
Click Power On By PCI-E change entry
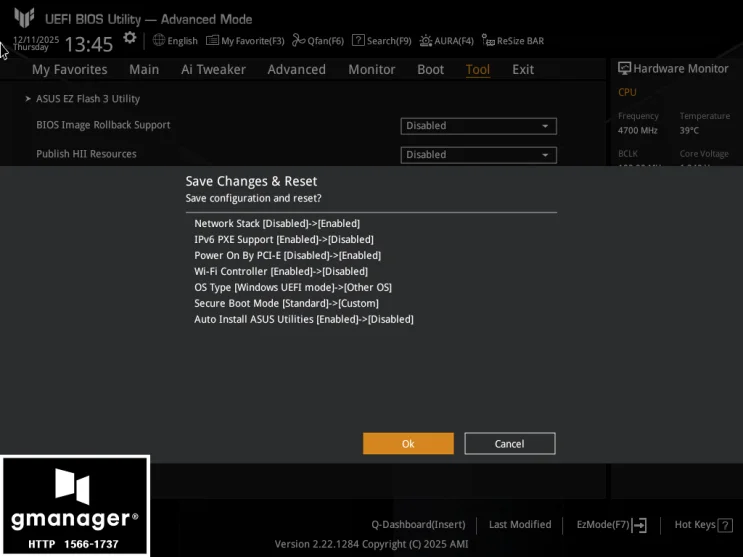click(x=287, y=256)
